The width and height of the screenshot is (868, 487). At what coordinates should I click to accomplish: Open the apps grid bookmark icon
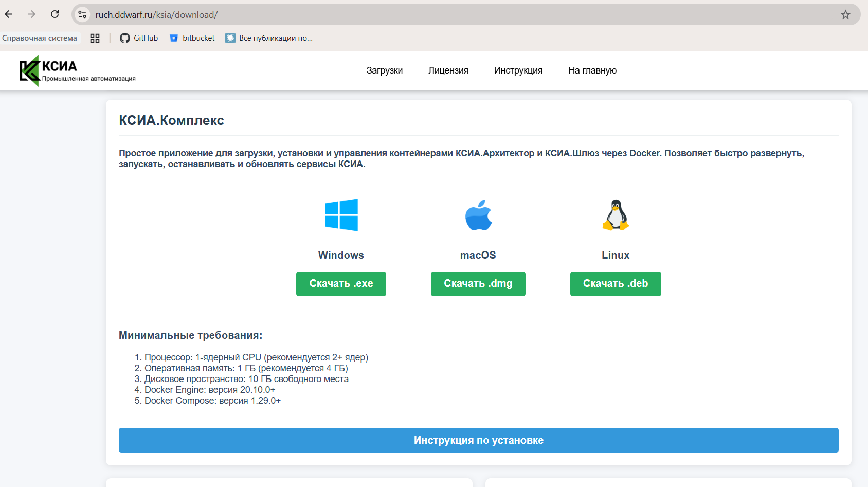(95, 38)
